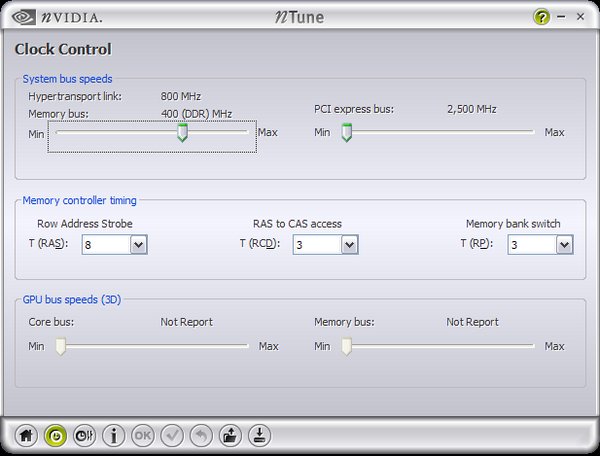Image resolution: width=600 pixels, height=456 pixels.
Task: Click the 'Memory bank switch' label
Action: tap(513, 224)
